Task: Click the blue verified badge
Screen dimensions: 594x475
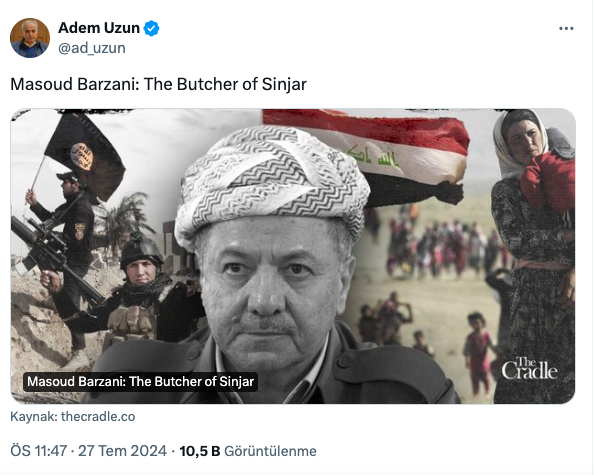Action: click(152, 28)
